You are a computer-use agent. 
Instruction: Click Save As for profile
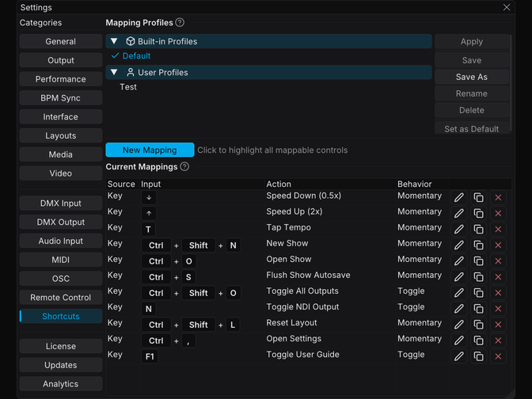coord(472,77)
